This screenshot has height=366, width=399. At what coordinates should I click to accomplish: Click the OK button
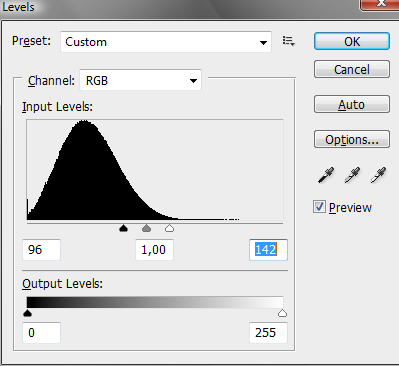[352, 41]
